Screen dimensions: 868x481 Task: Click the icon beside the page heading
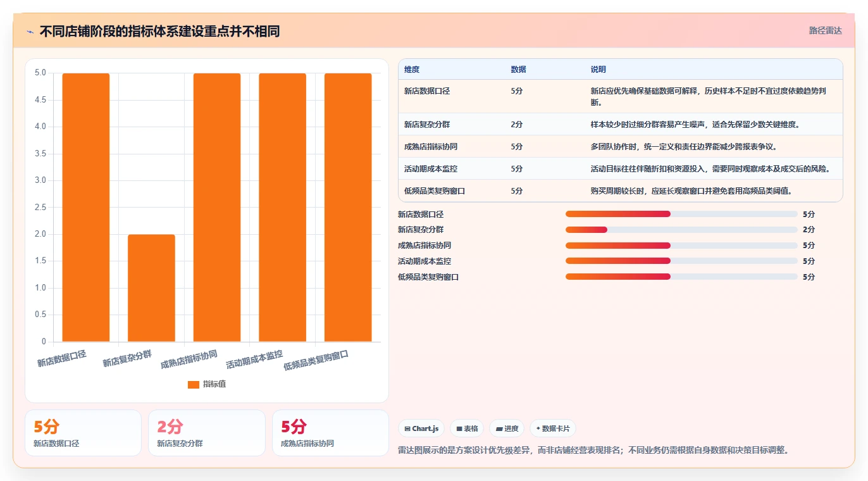[x=30, y=31]
